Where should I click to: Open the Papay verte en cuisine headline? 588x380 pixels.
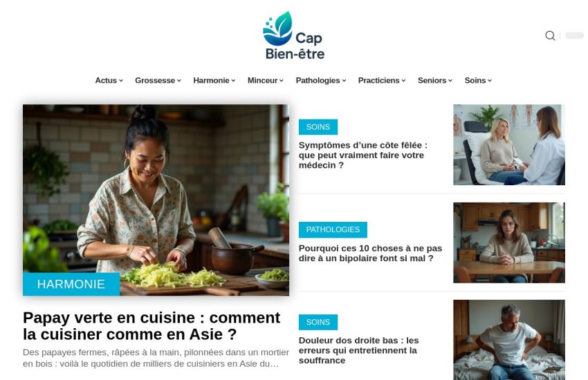[x=151, y=325]
